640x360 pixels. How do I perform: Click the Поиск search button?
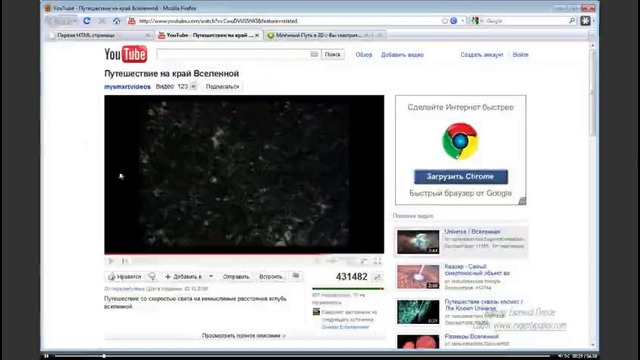click(x=333, y=54)
